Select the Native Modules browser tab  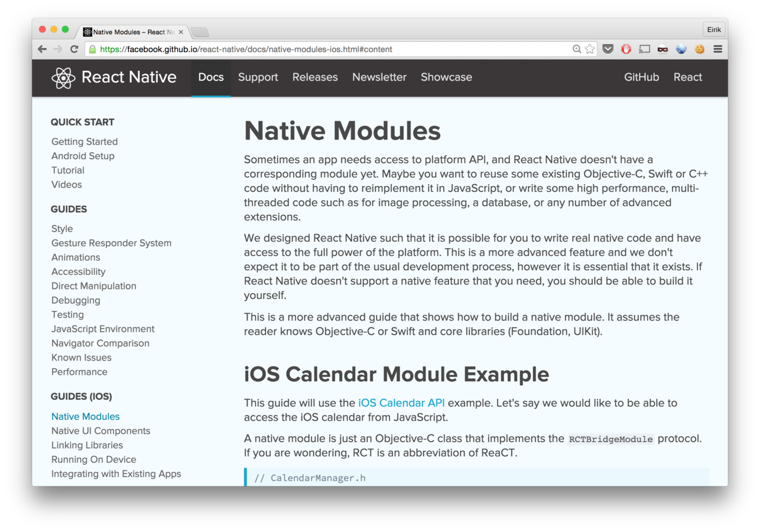pyautogui.click(x=134, y=32)
